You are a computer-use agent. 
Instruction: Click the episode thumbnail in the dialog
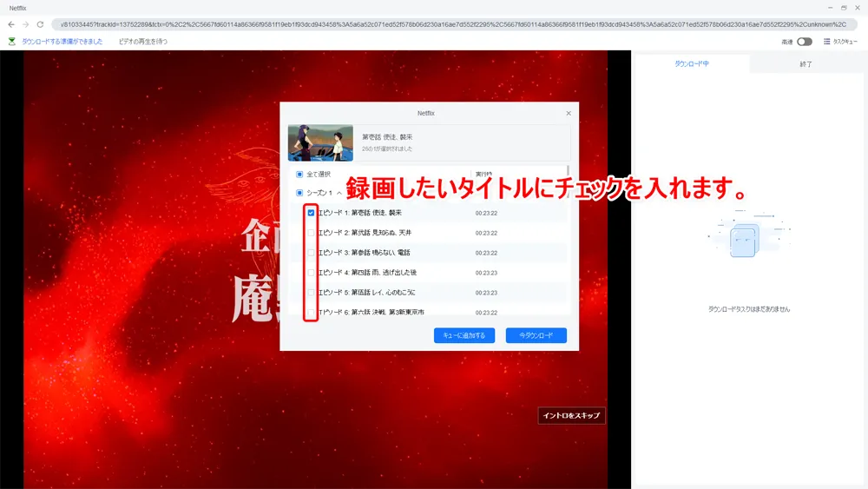320,143
